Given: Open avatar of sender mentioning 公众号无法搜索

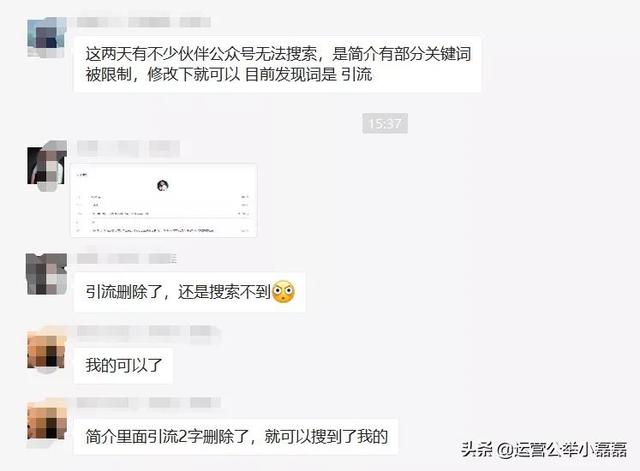Looking at the screenshot, I should coord(47,38).
